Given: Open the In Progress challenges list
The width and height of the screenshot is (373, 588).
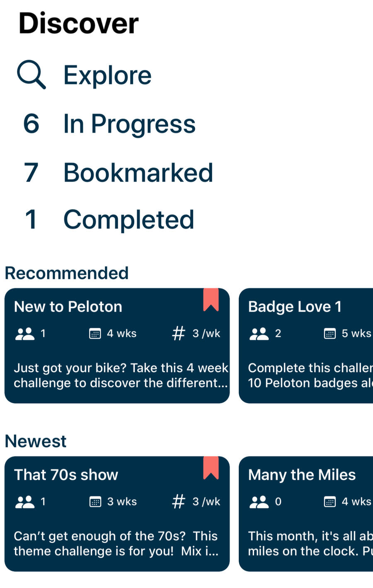Looking at the screenshot, I should [x=129, y=124].
